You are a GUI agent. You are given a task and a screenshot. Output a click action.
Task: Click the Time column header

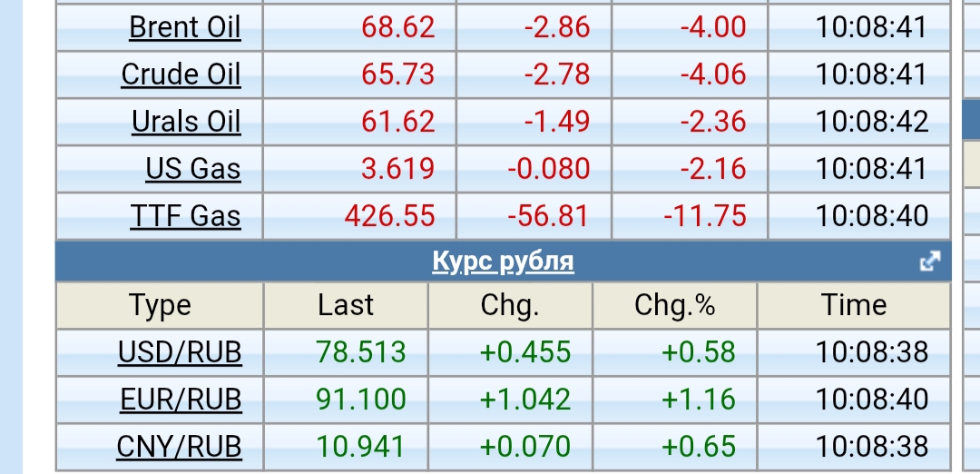click(854, 306)
